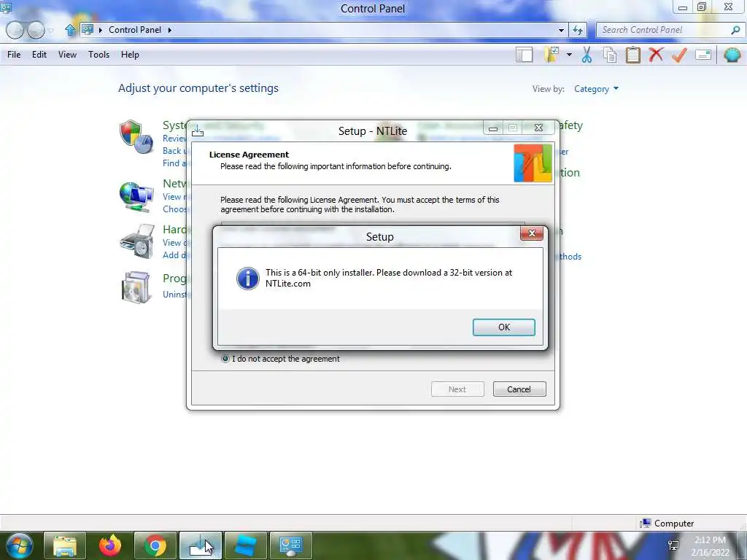This screenshot has width=747, height=560.
Task: Select 'I do not accept the agreement' radio button
Action: pyautogui.click(x=225, y=359)
